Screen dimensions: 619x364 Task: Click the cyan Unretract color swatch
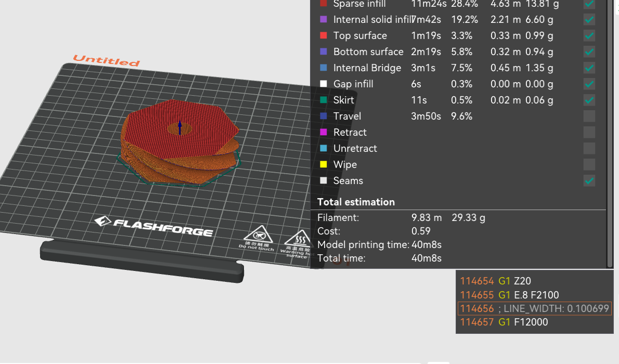324,148
